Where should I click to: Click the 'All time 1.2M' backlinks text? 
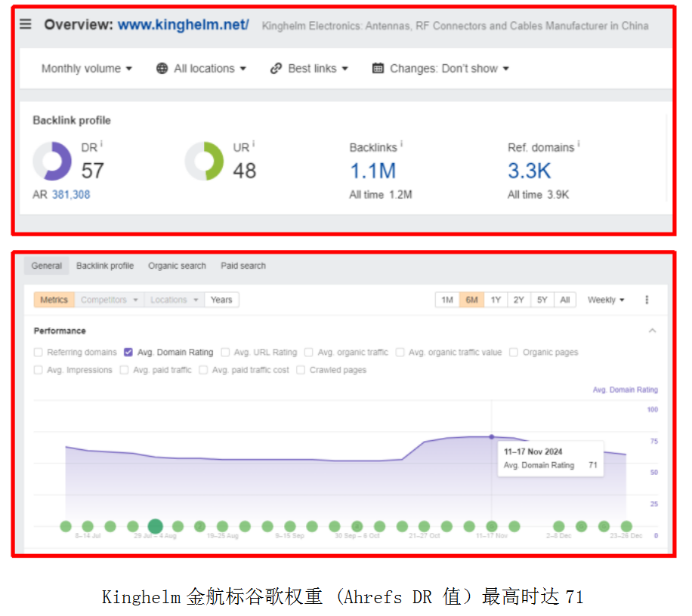(x=381, y=195)
